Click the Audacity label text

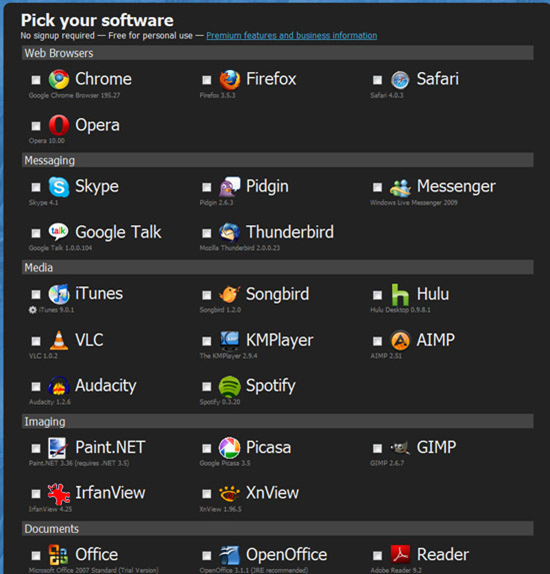[x=105, y=385]
